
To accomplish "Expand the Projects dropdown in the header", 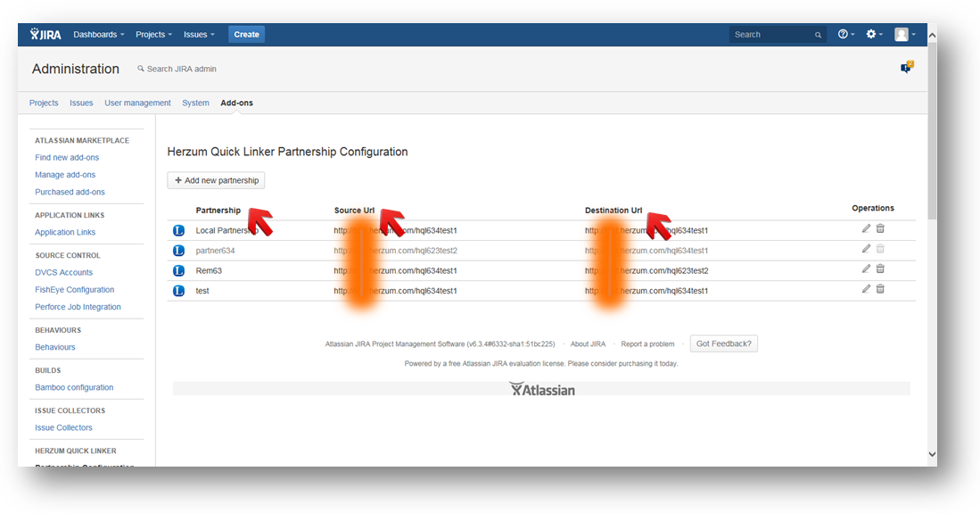I will click(x=153, y=35).
